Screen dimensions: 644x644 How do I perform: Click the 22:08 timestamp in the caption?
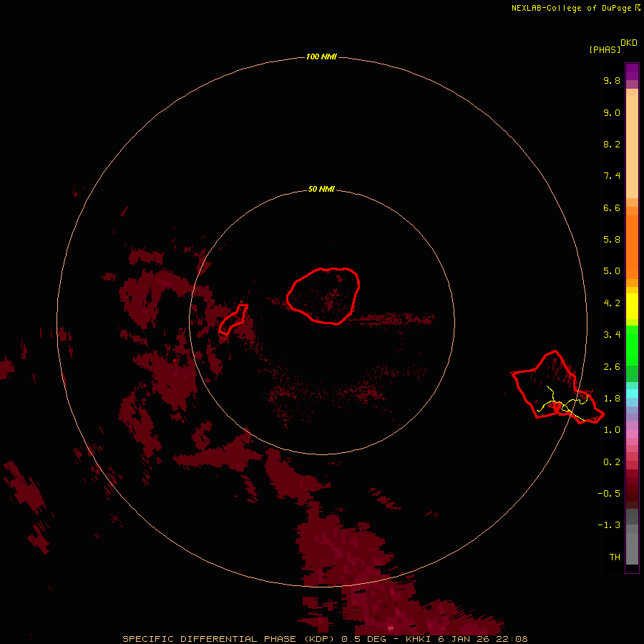tap(512, 639)
